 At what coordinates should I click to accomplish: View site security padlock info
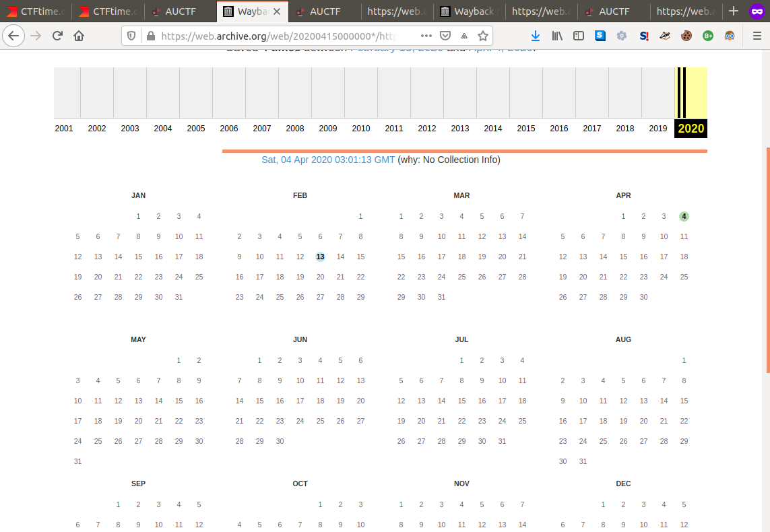[151, 36]
